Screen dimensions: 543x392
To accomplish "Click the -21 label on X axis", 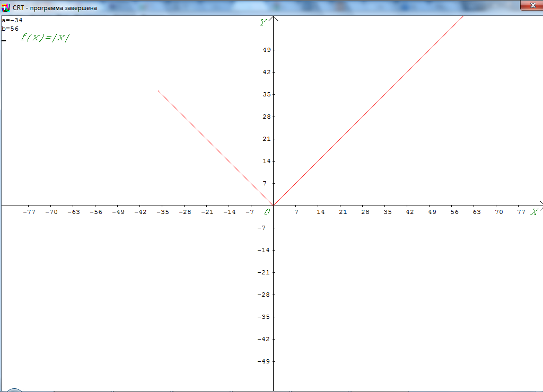I will click(207, 212).
